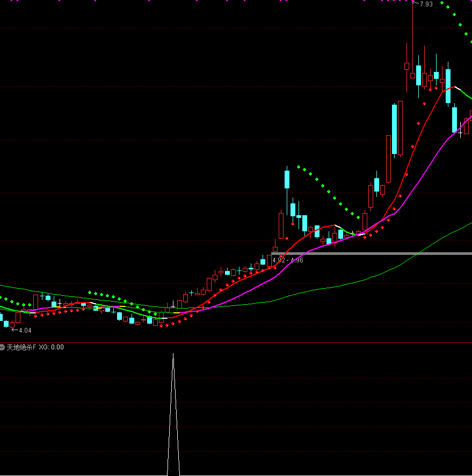The width and height of the screenshot is (472, 476).
Task: Click the white cross doji at far right
Action: click(x=460, y=130)
